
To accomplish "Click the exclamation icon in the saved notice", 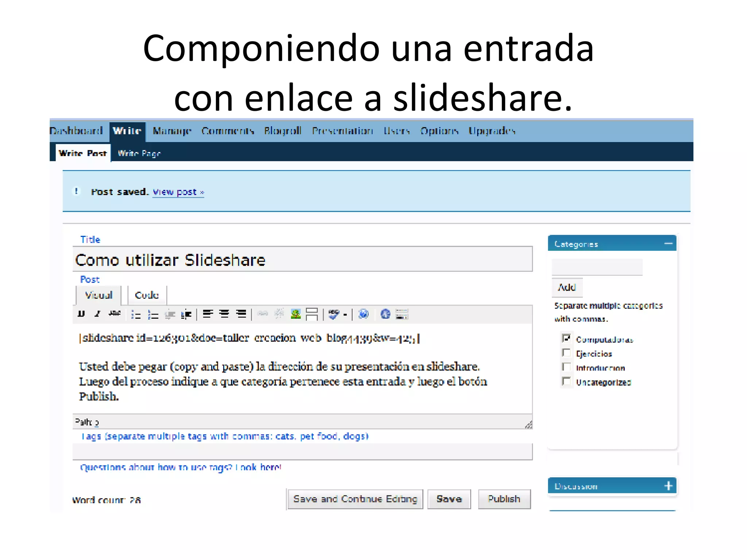I will pos(76,191).
